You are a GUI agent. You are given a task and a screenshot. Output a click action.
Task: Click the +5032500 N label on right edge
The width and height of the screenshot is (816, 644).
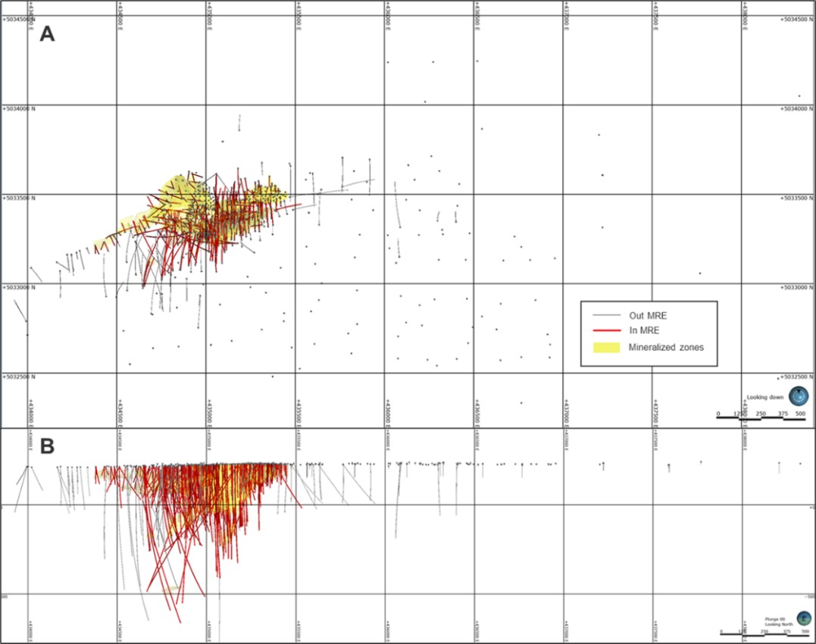point(797,377)
